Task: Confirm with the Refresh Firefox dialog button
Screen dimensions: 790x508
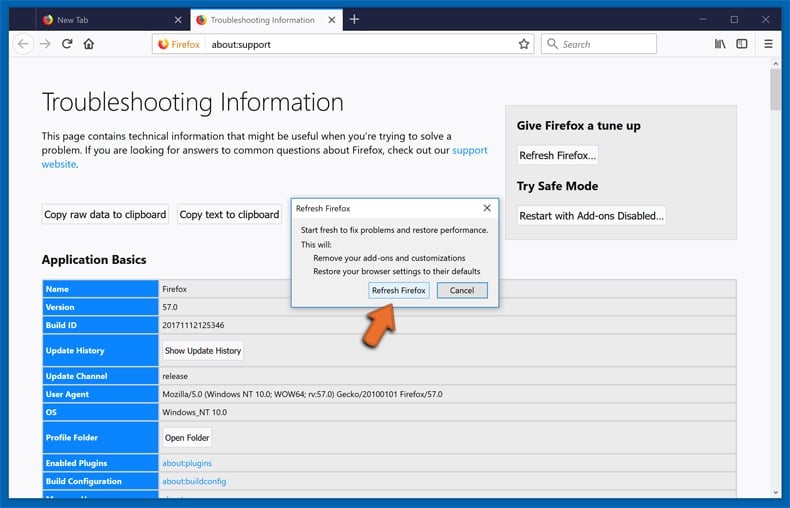Action: pos(399,290)
